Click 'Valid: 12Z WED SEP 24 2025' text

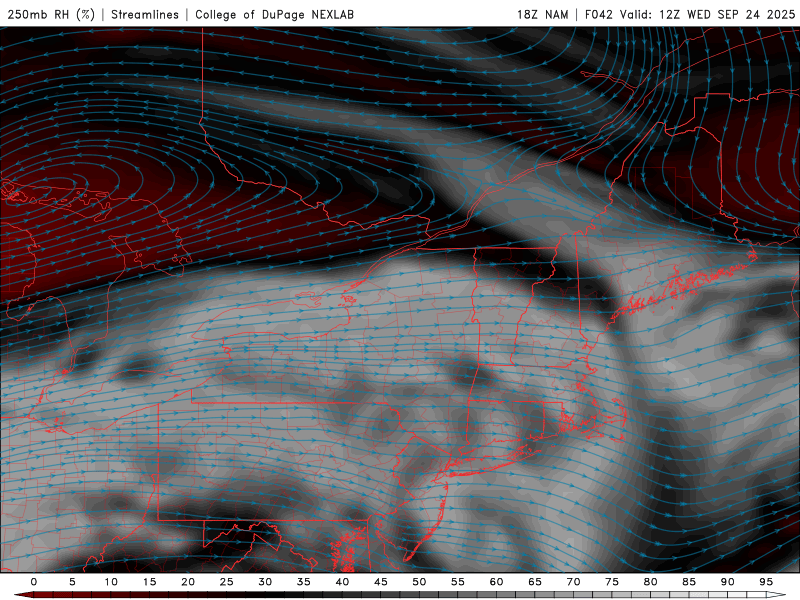708,14
